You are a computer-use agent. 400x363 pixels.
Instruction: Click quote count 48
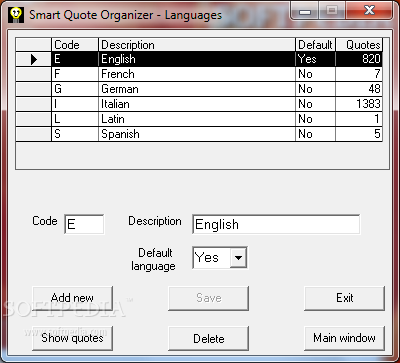coord(359,89)
